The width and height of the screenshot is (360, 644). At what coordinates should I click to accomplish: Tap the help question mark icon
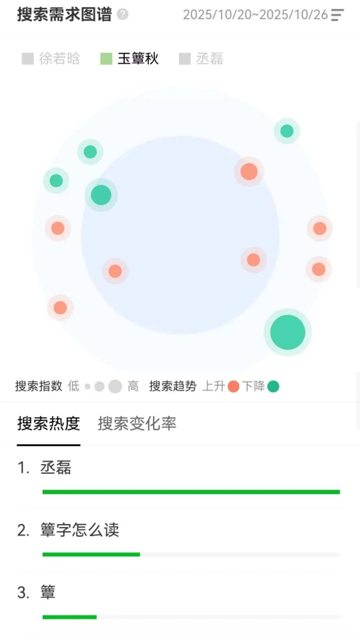123,14
